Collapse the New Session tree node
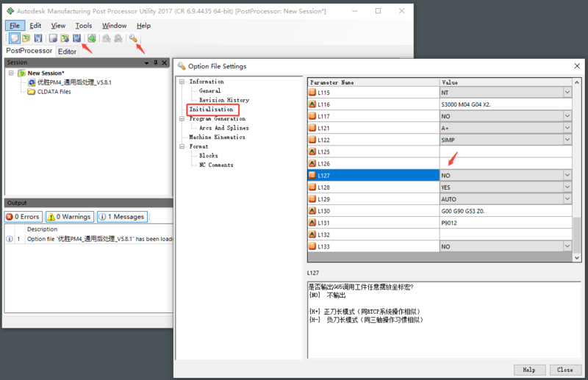This screenshot has width=588, height=380. [x=12, y=74]
